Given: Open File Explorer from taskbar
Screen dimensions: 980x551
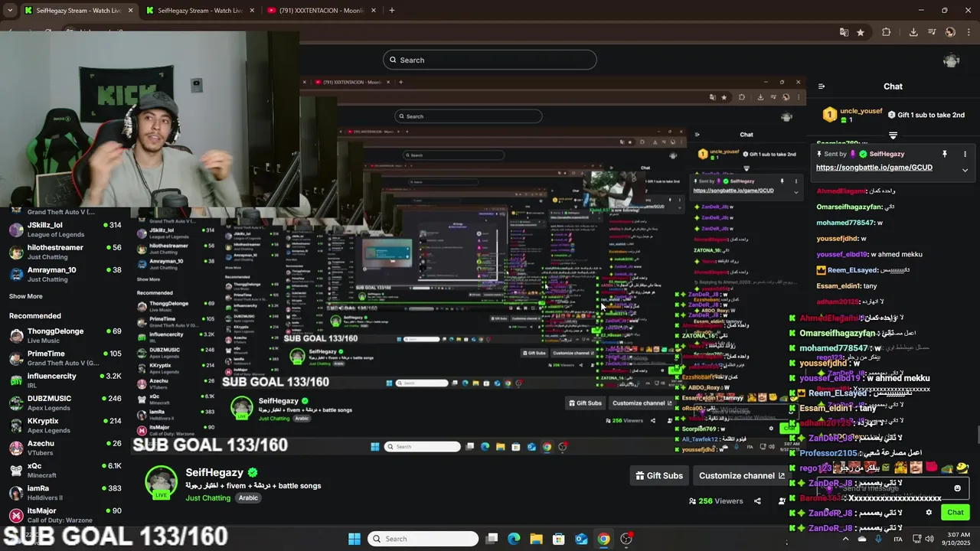Looking at the screenshot, I should (x=536, y=539).
